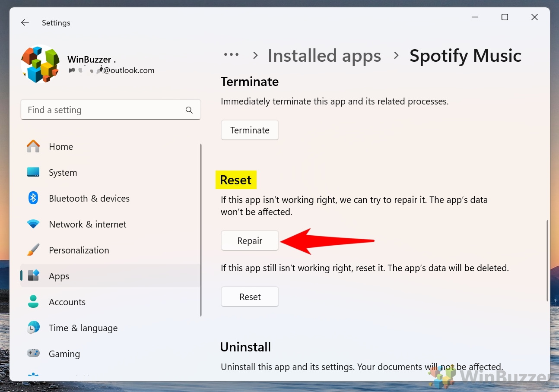This screenshot has width=559, height=392.
Task: Go to Bluetooth & devices
Action: pos(89,199)
